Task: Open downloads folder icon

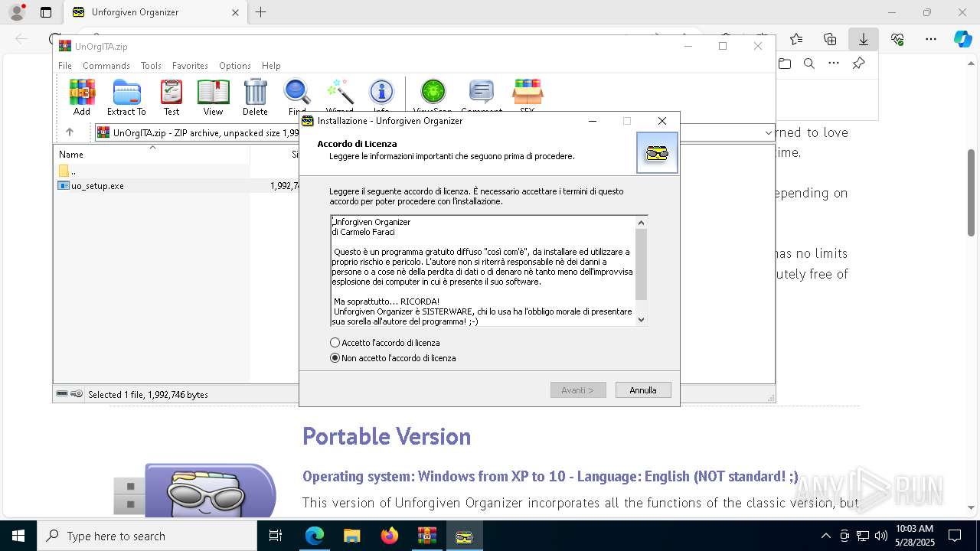Action: [x=785, y=64]
